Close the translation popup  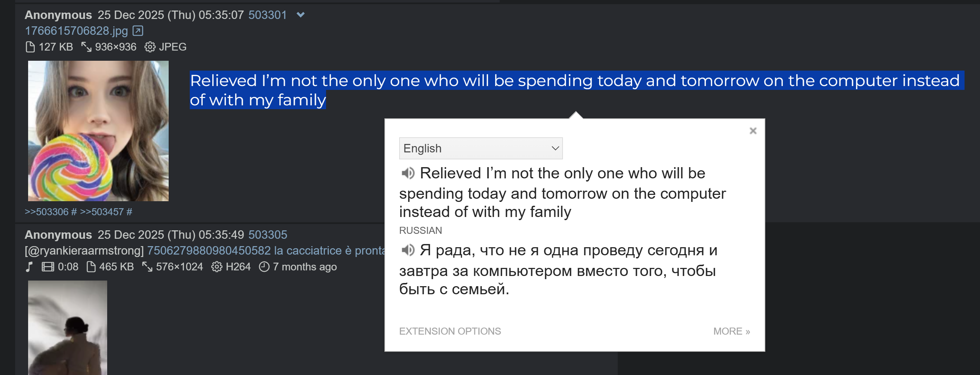[753, 131]
